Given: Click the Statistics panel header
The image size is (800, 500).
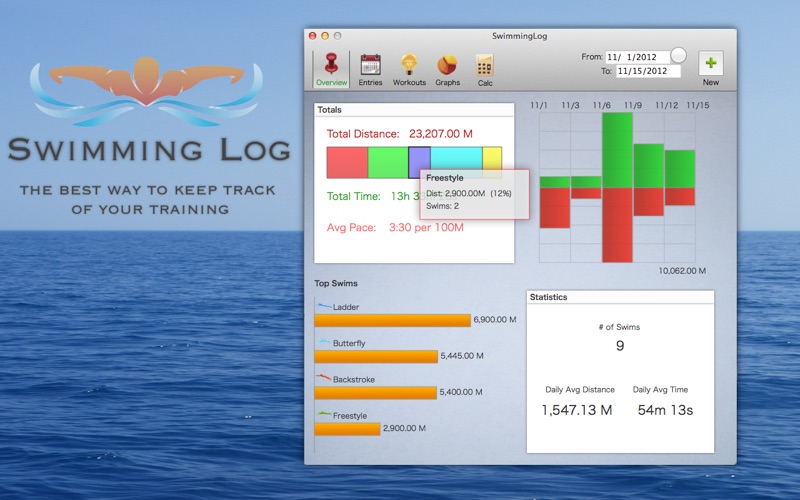Looking at the screenshot, I should pos(620,297).
